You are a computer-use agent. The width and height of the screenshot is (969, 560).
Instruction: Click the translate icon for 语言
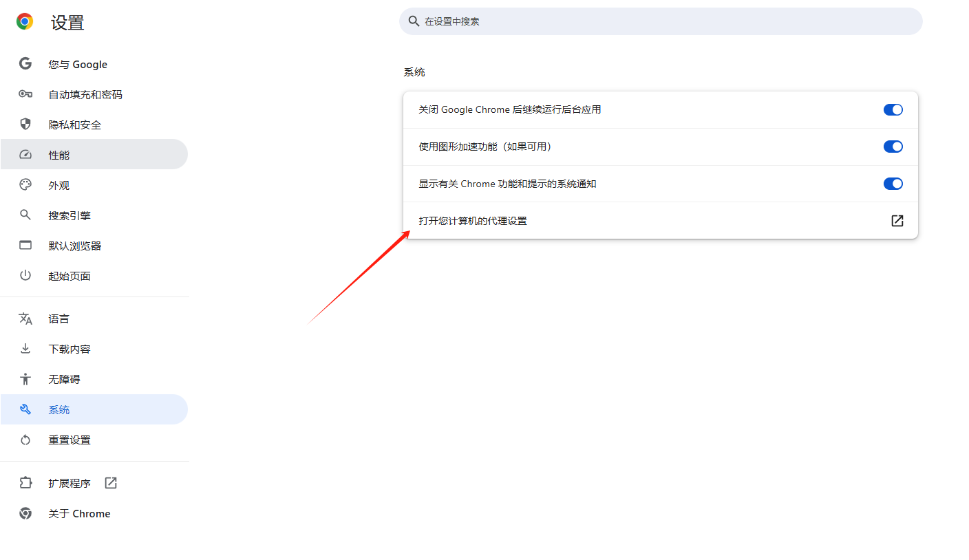pyautogui.click(x=25, y=319)
